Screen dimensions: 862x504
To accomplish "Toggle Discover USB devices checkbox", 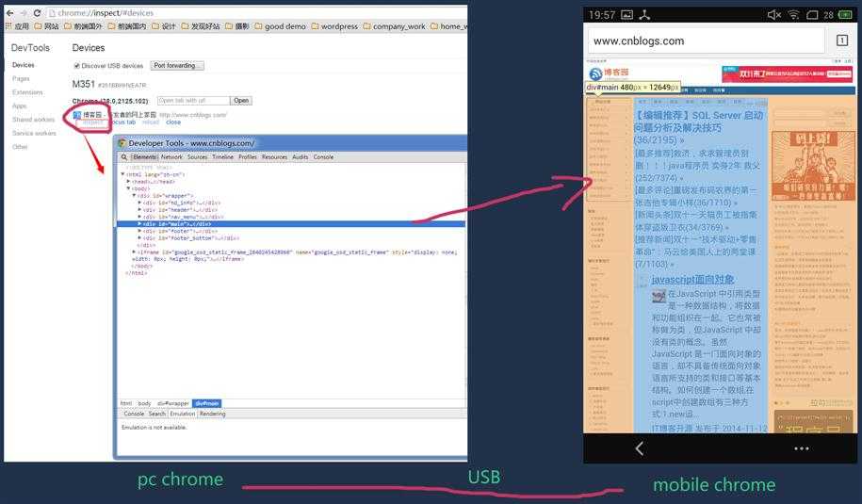I will [77, 66].
